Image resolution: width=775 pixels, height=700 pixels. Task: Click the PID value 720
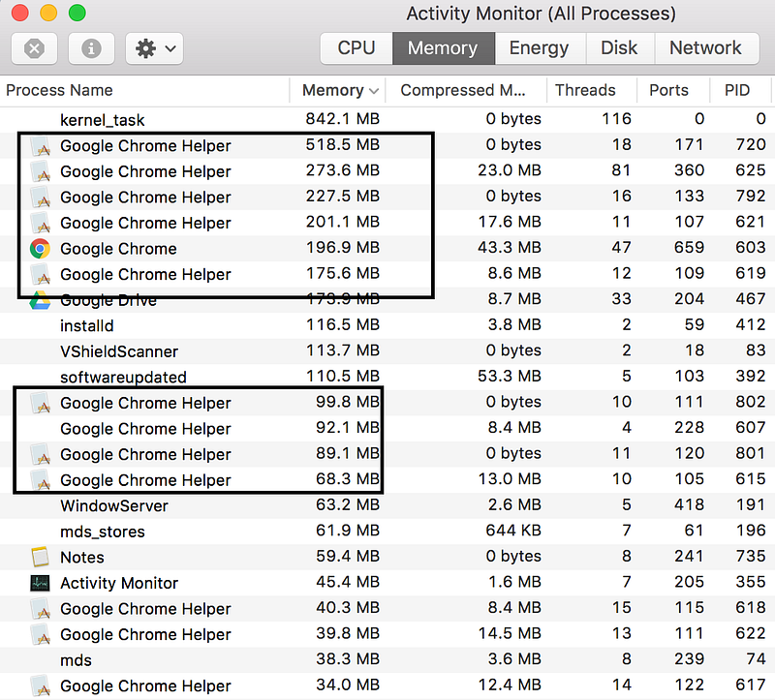pyautogui.click(x=750, y=144)
